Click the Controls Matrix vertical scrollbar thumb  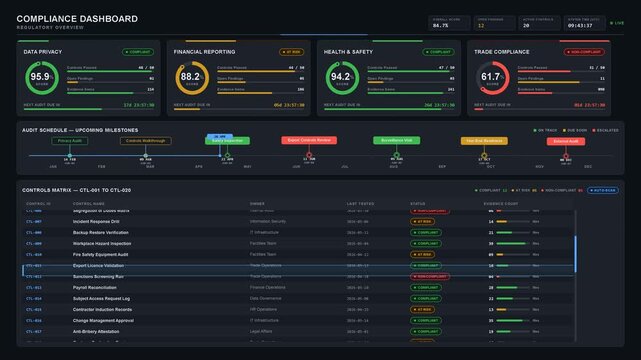(x=575, y=254)
